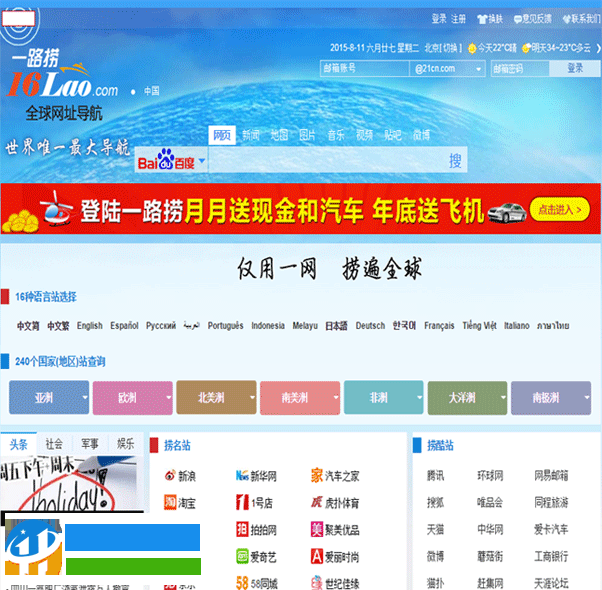Open the 世纪佳缘 icon
This screenshot has width=602, height=590.
coord(317,583)
